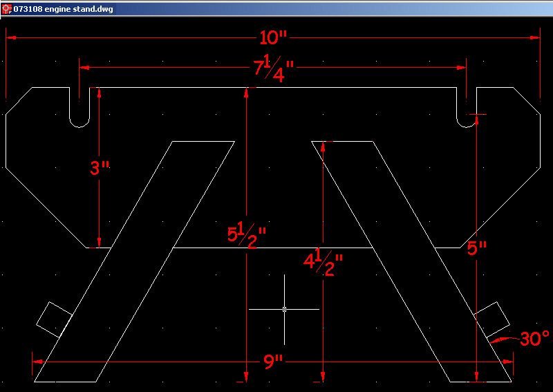Select the 30° angle dimension text
Screen dimensions: 553x392
pos(534,339)
